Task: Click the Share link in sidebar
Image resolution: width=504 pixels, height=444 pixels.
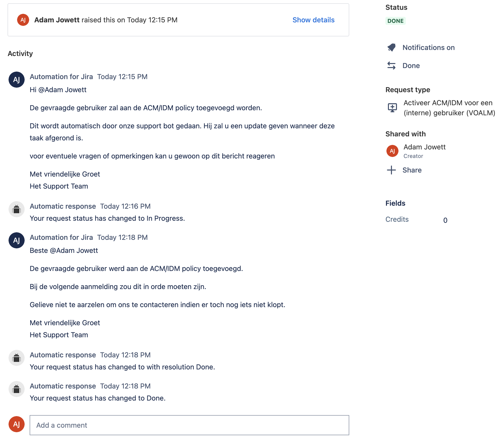Action: pos(412,170)
